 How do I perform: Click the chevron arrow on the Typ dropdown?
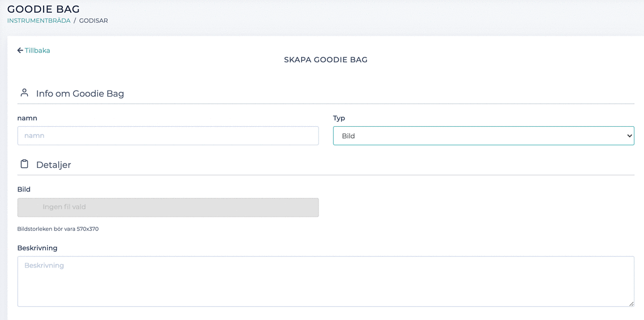coord(629,136)
